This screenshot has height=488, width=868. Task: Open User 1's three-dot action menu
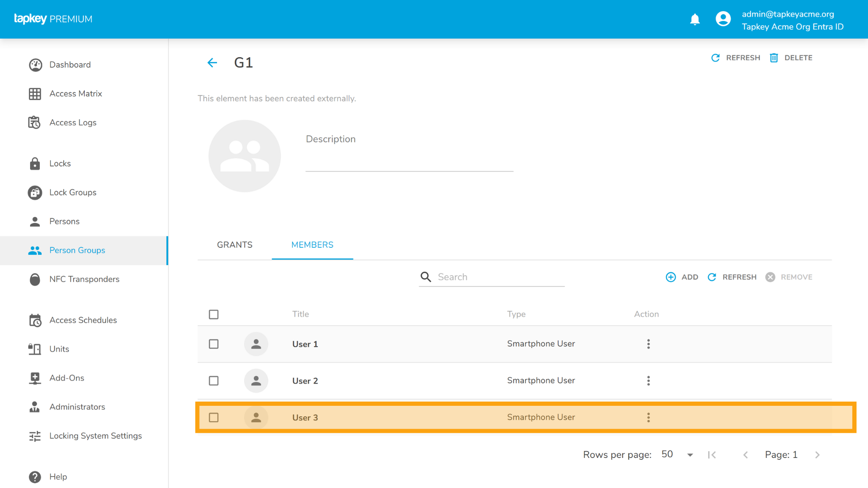648,344
